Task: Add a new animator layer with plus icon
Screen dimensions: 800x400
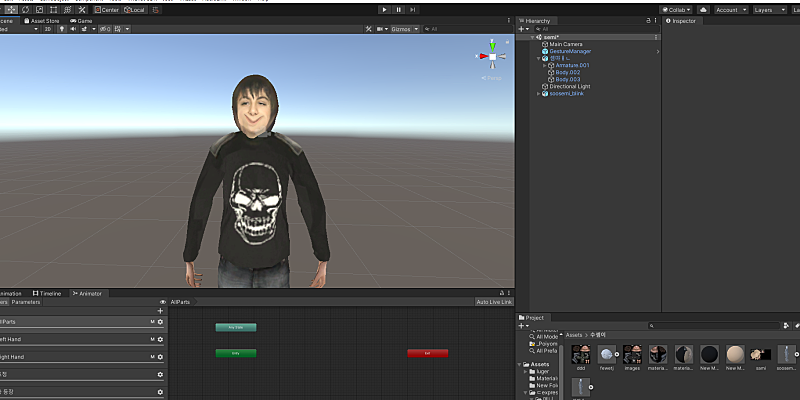Action: click(x=160, y=311)
